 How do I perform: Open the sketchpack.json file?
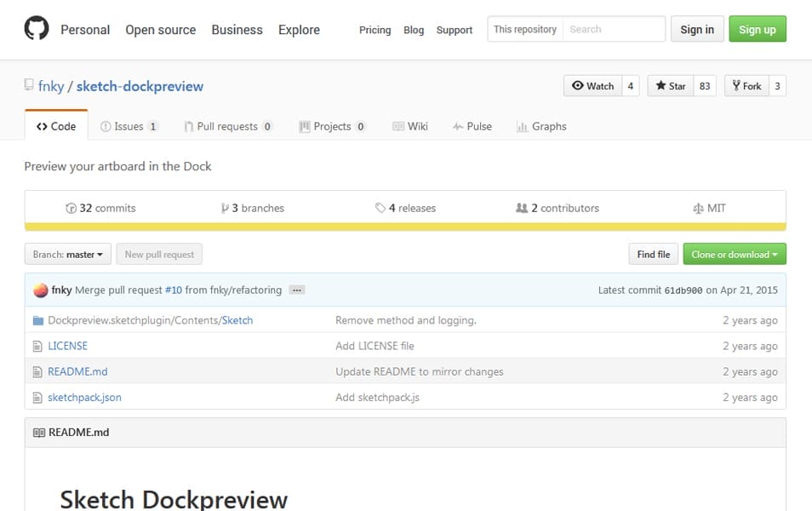84,398
